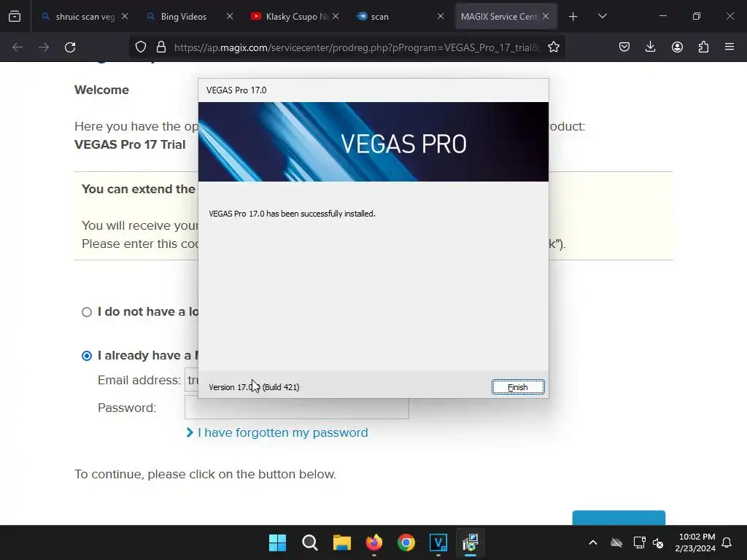Open Pocket save icon

coord(624,47)
